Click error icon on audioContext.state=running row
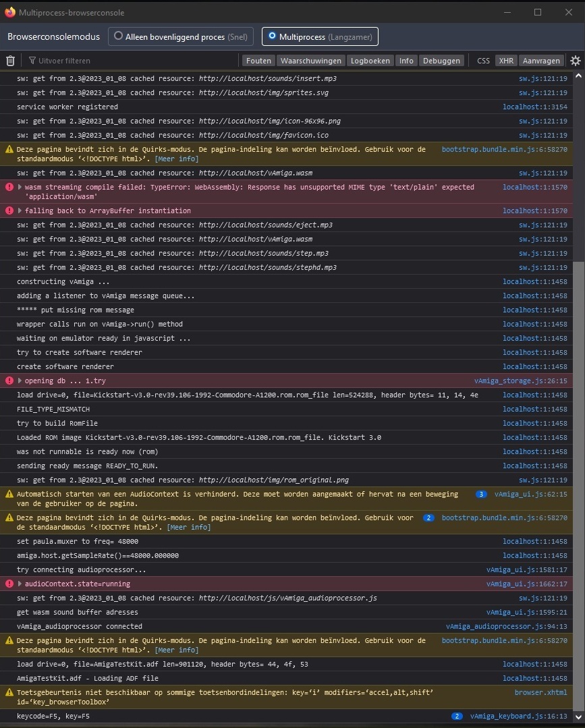The width and height of the screenshot is (585, 728). (9, 584)
